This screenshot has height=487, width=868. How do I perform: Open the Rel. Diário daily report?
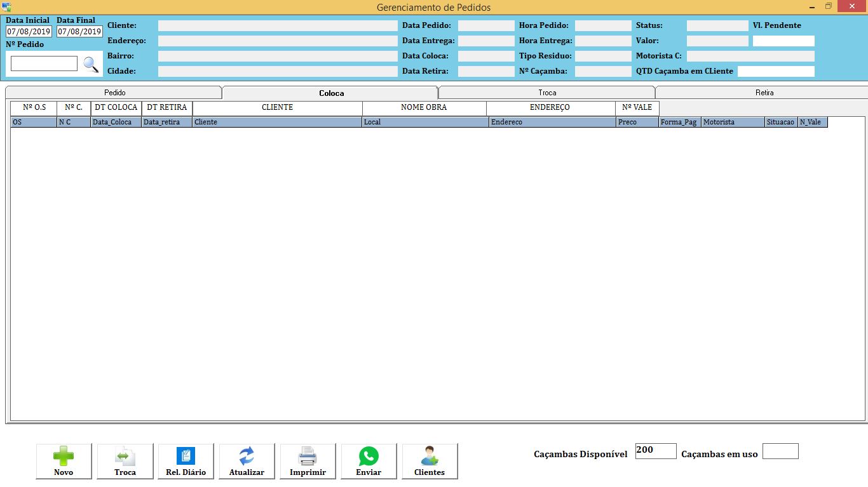click(x=186, y=461)
